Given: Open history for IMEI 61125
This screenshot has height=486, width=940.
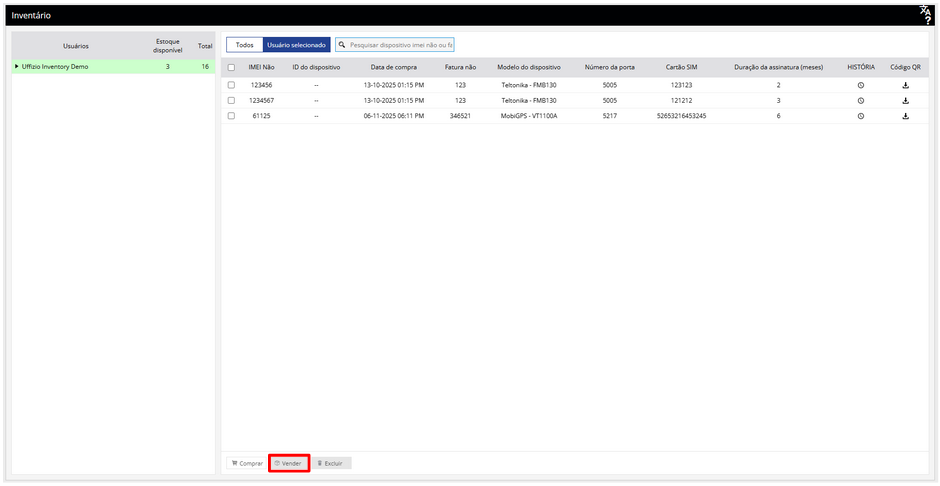Looking at the screenshot, I should pos(860,116).
